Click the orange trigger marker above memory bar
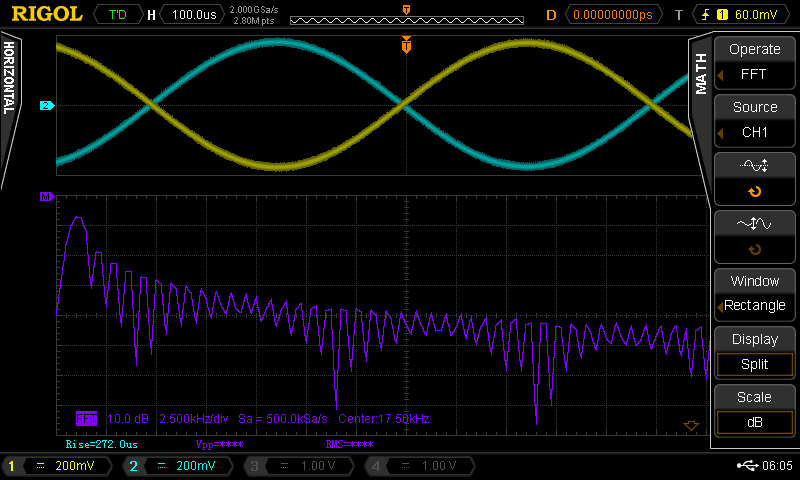800x480 pixels. coord(406,10)
